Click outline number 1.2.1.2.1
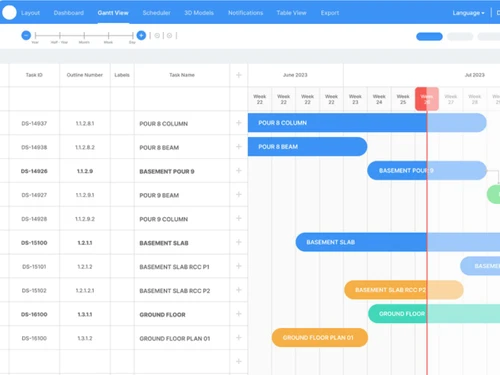 85,291
